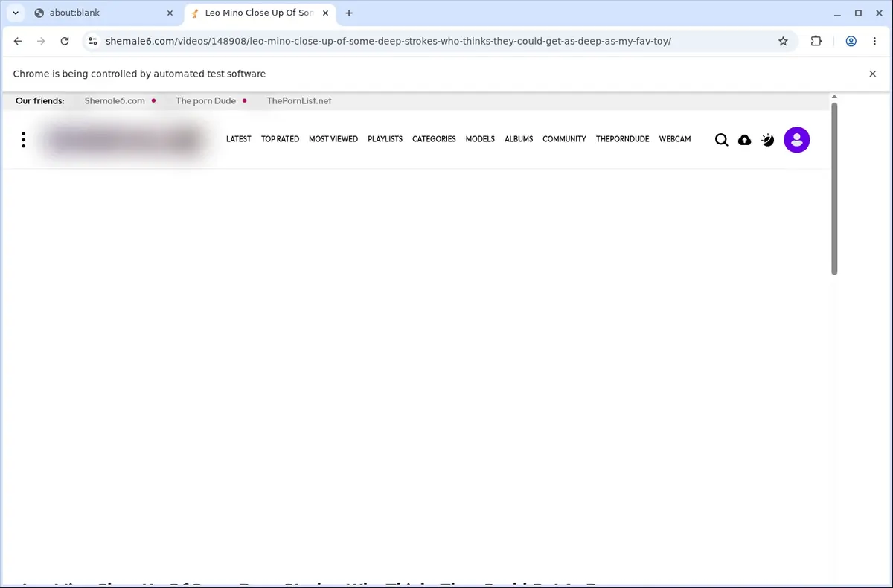Close the Leo Mino video tab
The height and width of the screenshot is (588, 893).
tap(326, 13)
